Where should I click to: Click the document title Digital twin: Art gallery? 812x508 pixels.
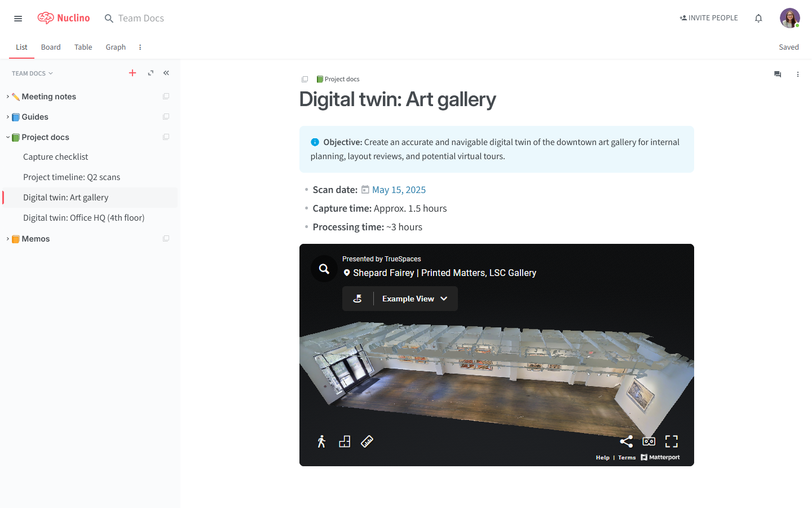point(398,99)
